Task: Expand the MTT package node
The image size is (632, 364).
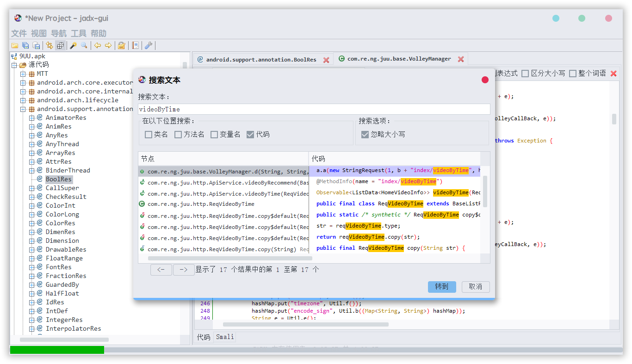Action: [23, 74]
